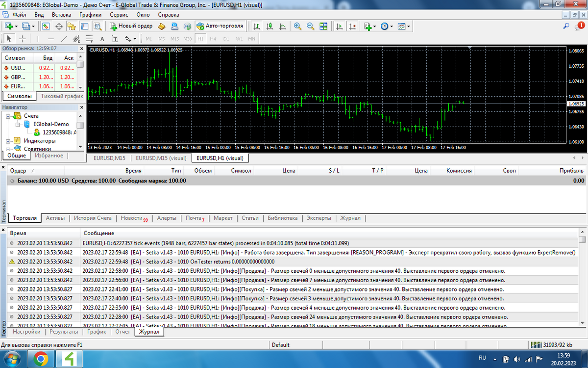Open the Результаты tab in Tester
The image size is (588, 368).
pyautogui.click(x=64, y=332)
